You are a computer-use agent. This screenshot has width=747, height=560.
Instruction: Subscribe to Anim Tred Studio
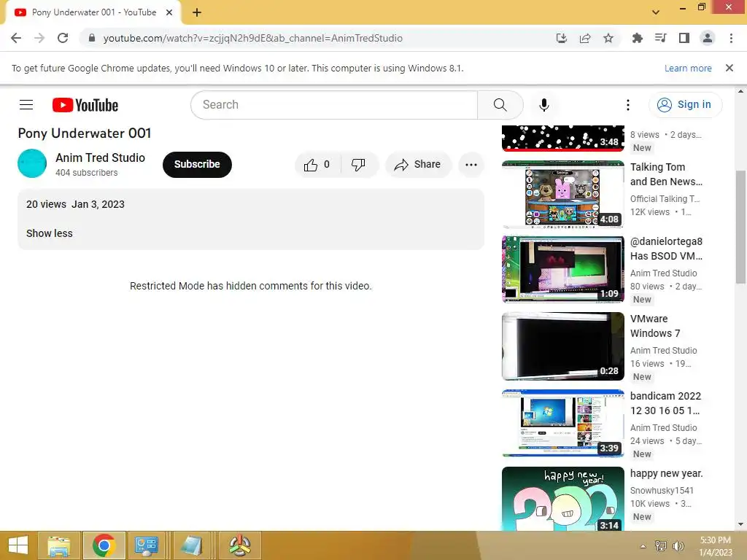[197, 164]
